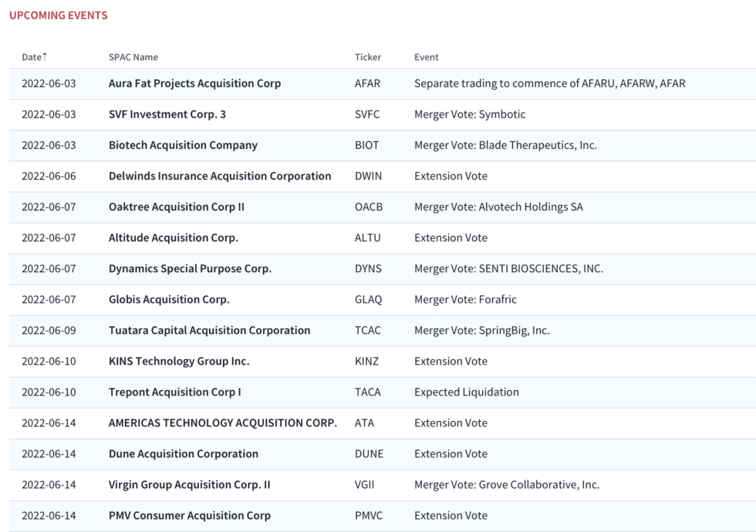
Task: Click date 2022-06-07 in Oaktree row
Action: [x=49, y=207]
